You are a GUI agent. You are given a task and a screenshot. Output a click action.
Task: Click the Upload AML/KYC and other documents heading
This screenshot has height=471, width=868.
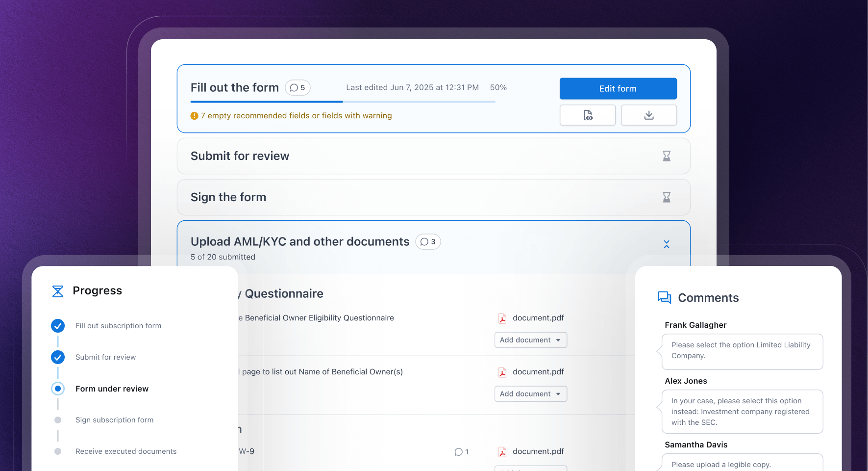[300, 242]
